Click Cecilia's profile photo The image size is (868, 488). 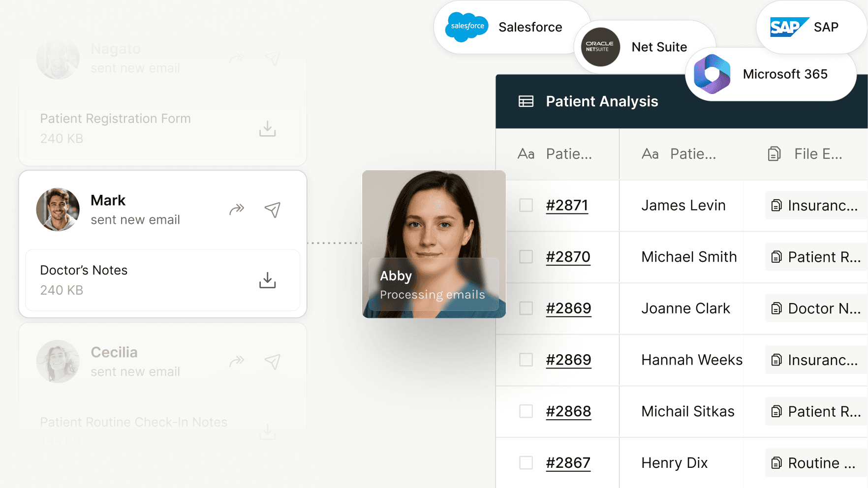[x=58, y=362]
